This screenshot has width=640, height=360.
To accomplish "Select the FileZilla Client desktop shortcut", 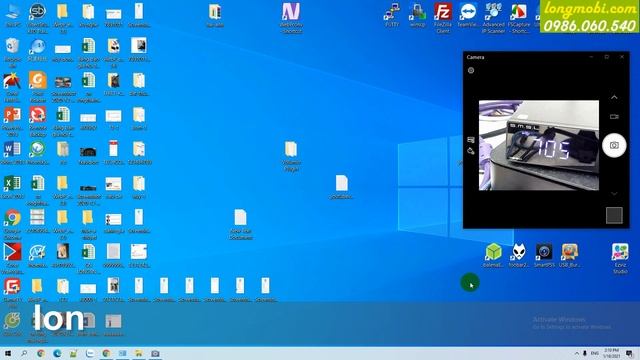I will pos(443,17).
